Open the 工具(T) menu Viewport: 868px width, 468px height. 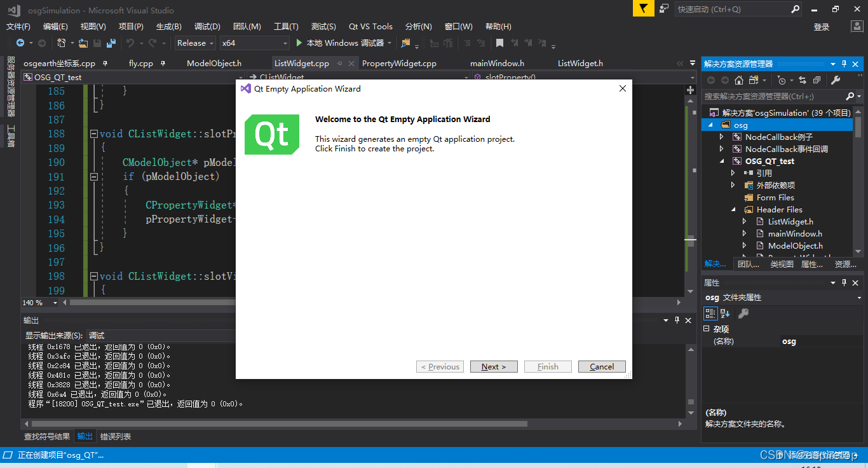(286, 27)
